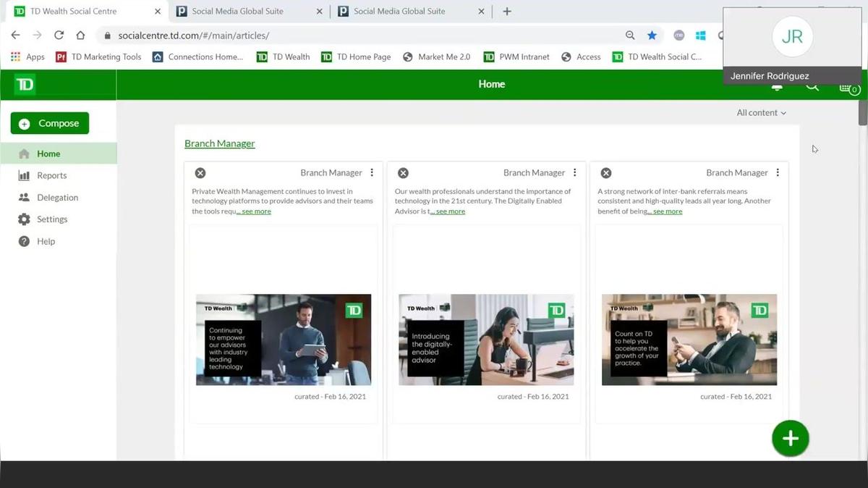Click the green floating plus button

point(790,438)
